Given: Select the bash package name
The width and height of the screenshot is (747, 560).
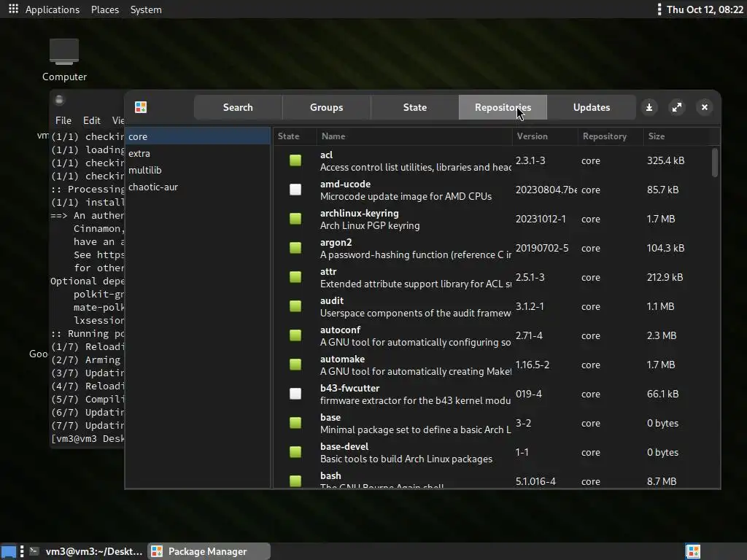Looking at the screenshot, I should coord(330,475).
